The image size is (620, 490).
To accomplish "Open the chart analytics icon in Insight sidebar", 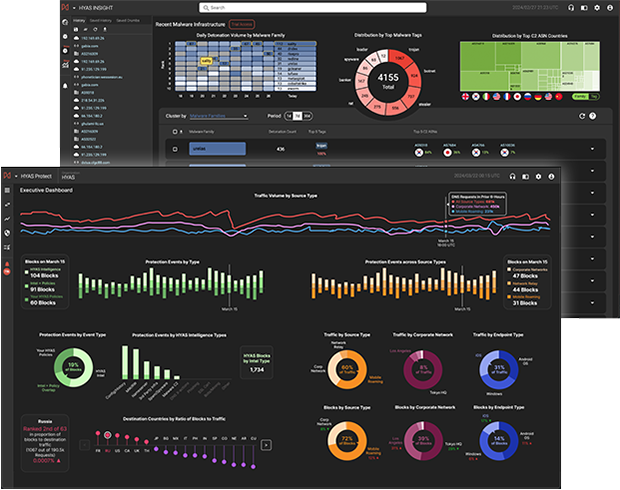I will coord(65,65).
